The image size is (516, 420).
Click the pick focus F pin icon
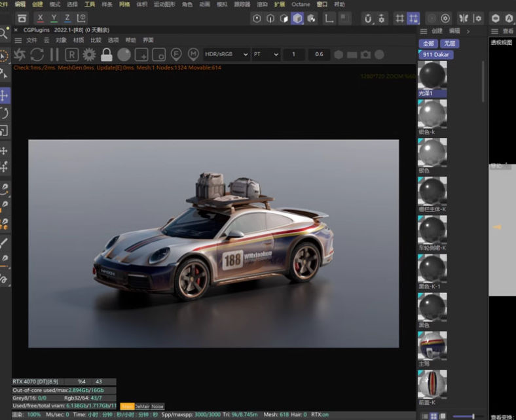point(176,54)
